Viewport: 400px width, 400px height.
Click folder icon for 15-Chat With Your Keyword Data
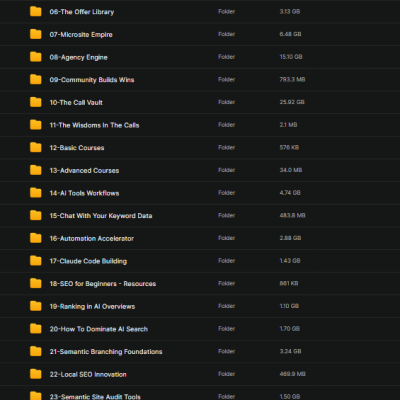tap(36, 216)
